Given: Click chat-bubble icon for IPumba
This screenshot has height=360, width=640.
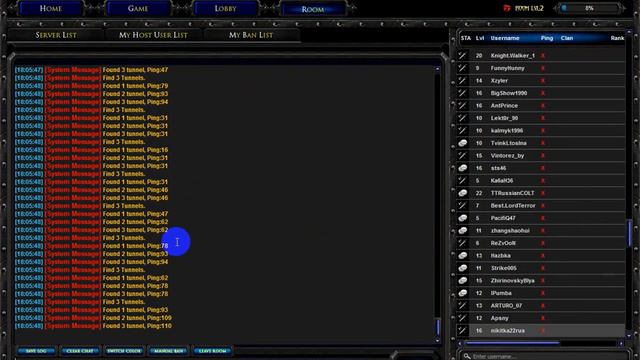Looking at the screenshot, I should [462, 293].
